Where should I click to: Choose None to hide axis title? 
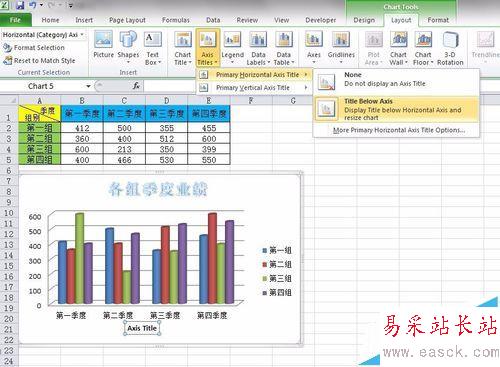[x=396, y=82]
